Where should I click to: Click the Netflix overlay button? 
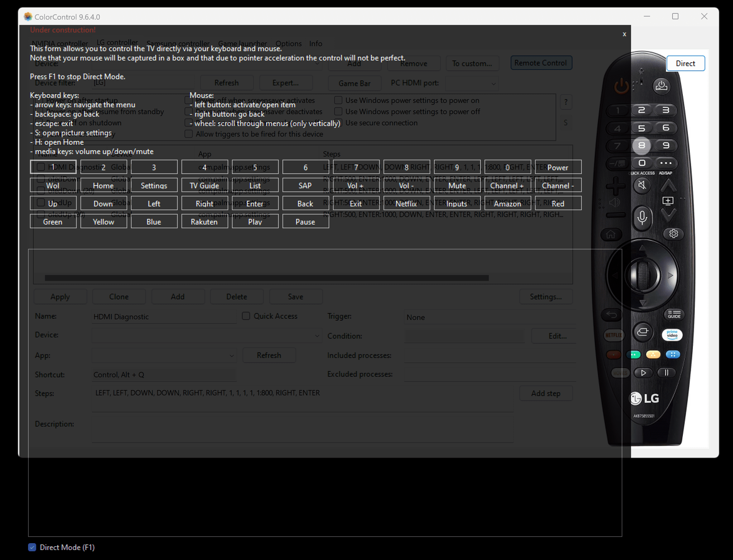406,203
